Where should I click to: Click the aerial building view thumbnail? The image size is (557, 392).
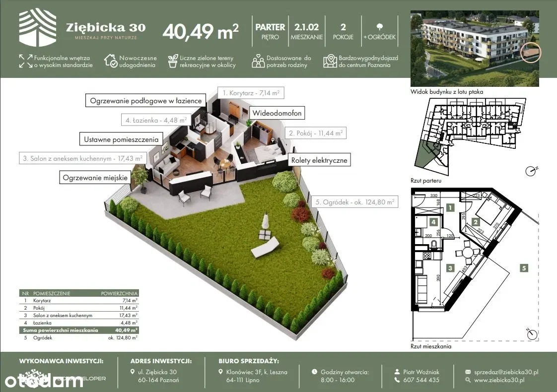coord(475,50)
